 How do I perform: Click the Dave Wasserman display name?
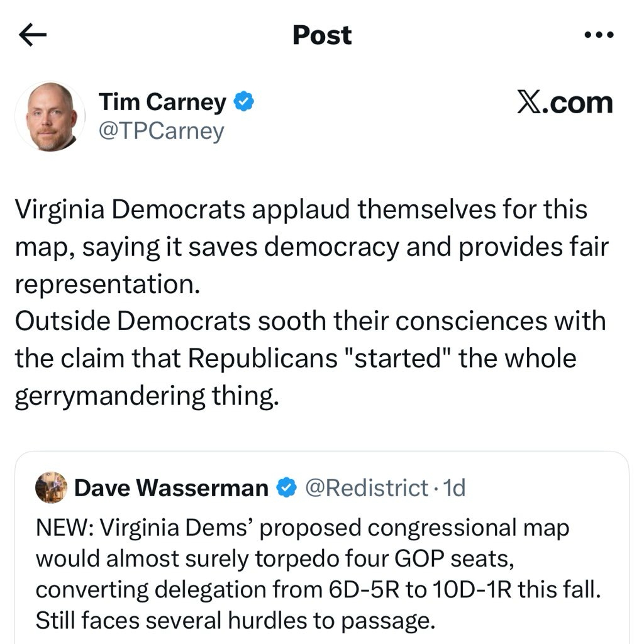pos(171,487)
